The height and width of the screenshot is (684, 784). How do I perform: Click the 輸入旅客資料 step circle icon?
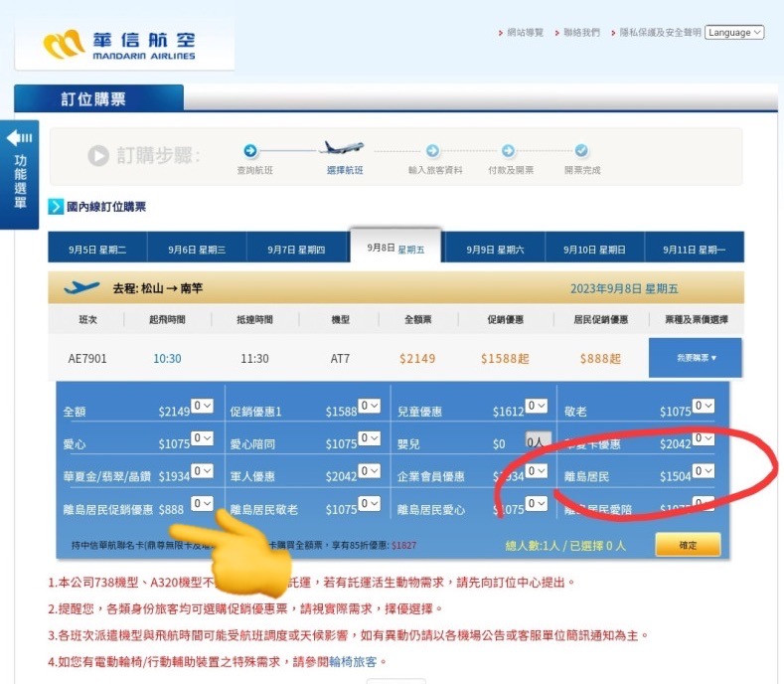pyautogui.click(x=432, y=150)
